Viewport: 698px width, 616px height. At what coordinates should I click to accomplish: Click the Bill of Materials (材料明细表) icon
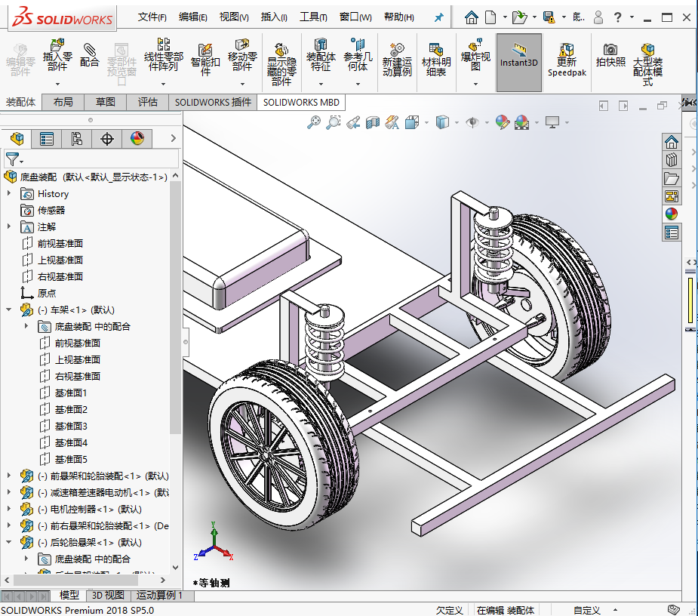click(x=436, y=60)
